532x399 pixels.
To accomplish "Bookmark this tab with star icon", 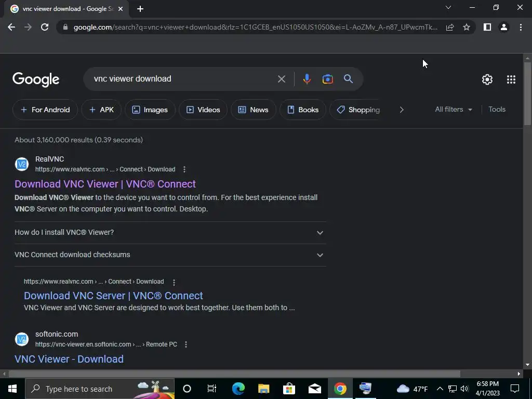I will coord(467,27).
